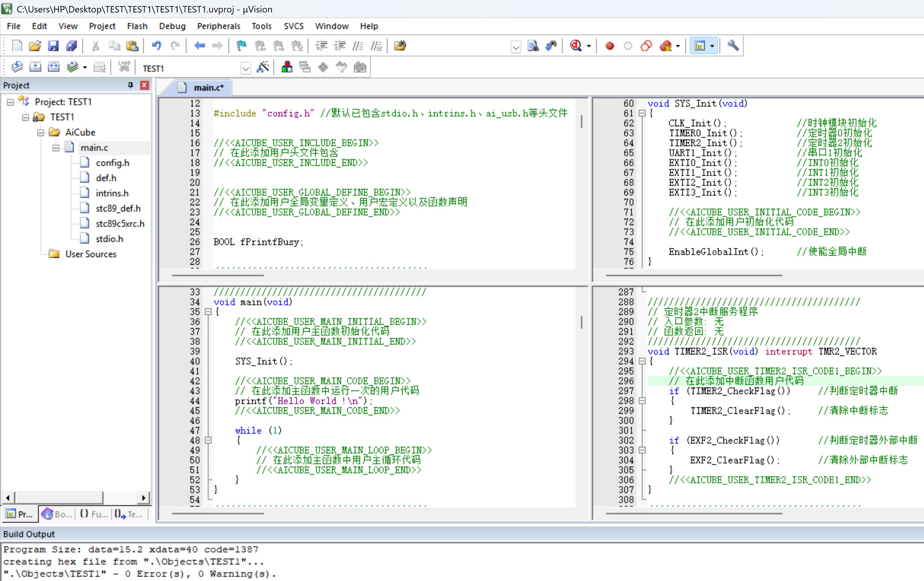Switch to the Functions panel tab
Image resolution: width=924 pixels, height=581 pixels.
pyautogui.click(x=94, y=514)
